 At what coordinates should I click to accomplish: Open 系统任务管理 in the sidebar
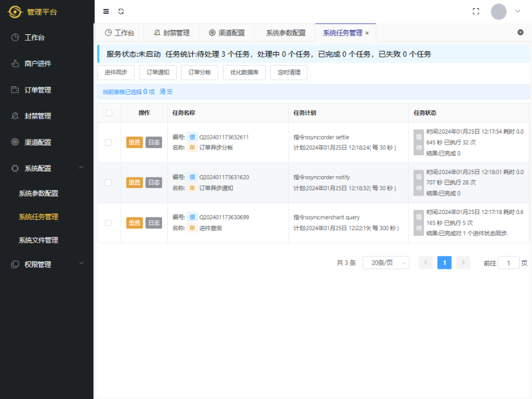click(38, 217)
